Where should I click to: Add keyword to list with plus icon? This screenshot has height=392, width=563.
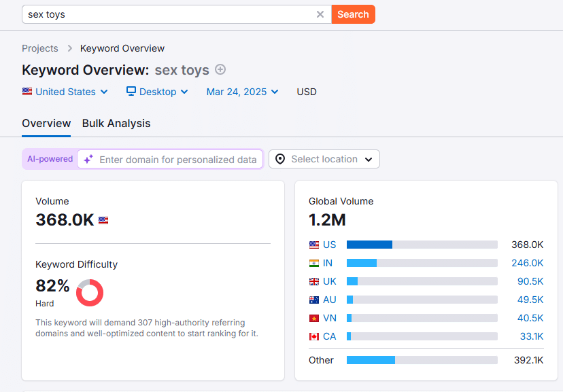point(220,69)
